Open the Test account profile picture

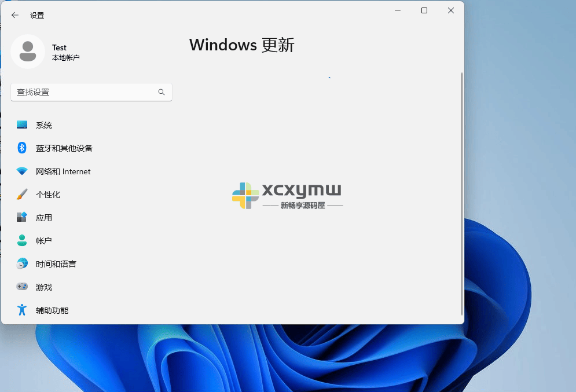click(28, 52)
